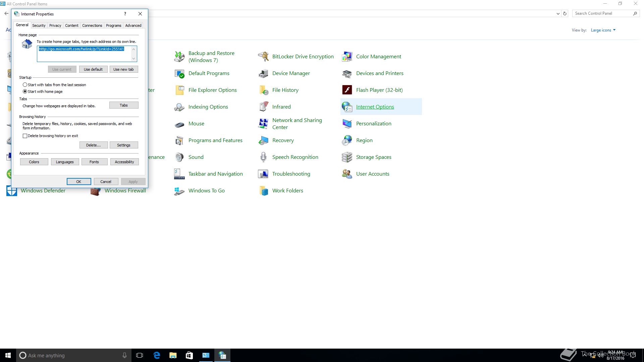The image size is (644, 362).
Task: Click the Color Management icon
Action: tap(347, 57)
